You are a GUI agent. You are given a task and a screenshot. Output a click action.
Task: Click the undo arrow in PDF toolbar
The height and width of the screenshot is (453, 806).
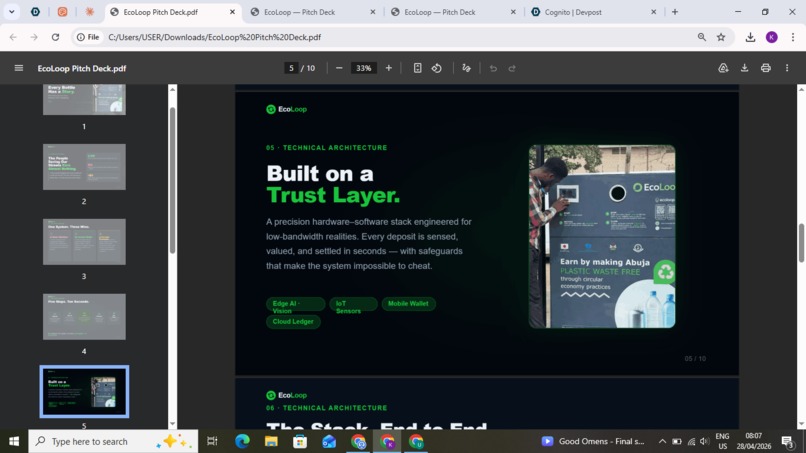click(493, 68)
